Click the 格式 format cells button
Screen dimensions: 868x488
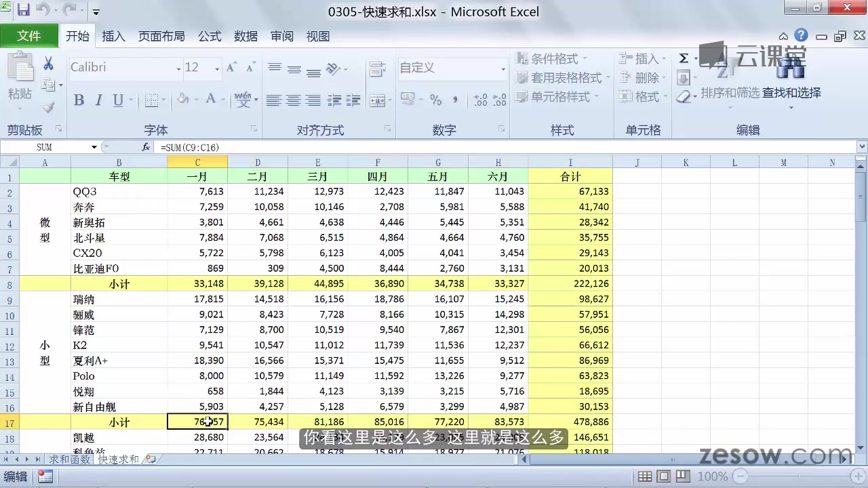coord(642,97)
